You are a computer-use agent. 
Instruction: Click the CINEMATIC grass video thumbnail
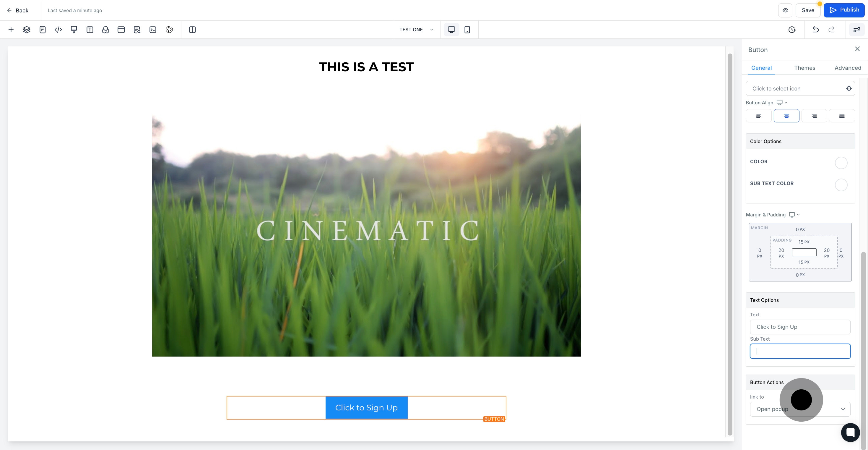tap(366, 235)
